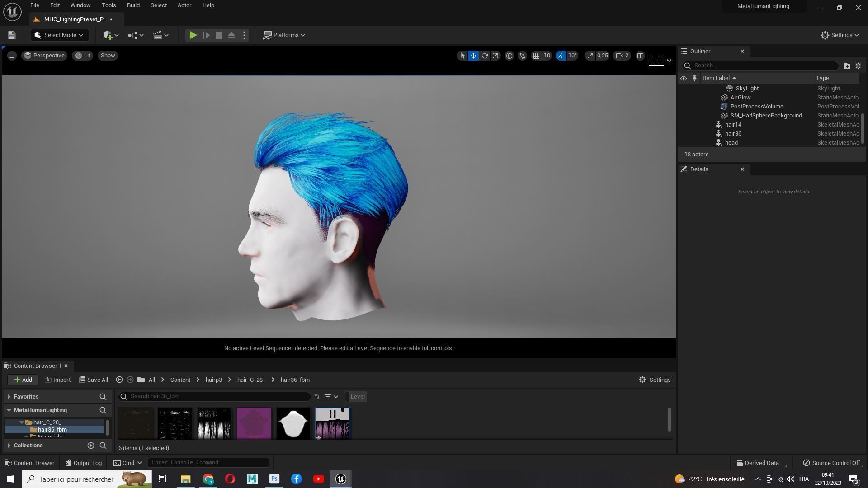Screen dimensions: 868x488
Task: Open the Lit view mode menu
Action: point(83,56)
